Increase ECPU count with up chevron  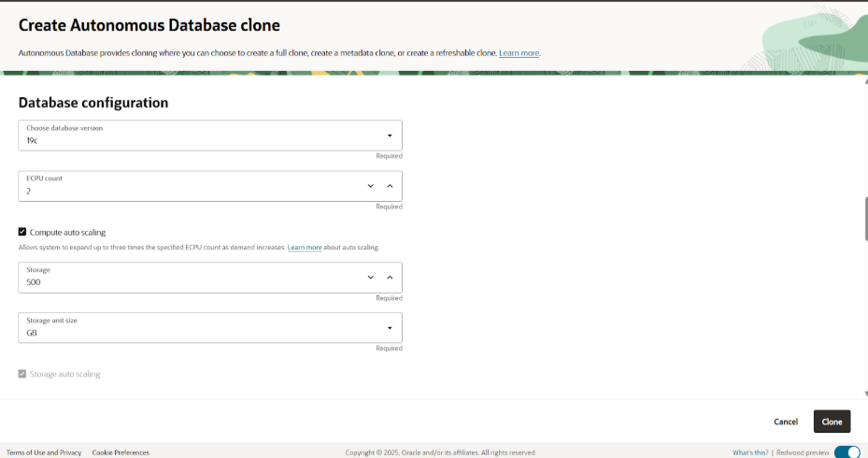pyautogui.click(x=390, y=186)
